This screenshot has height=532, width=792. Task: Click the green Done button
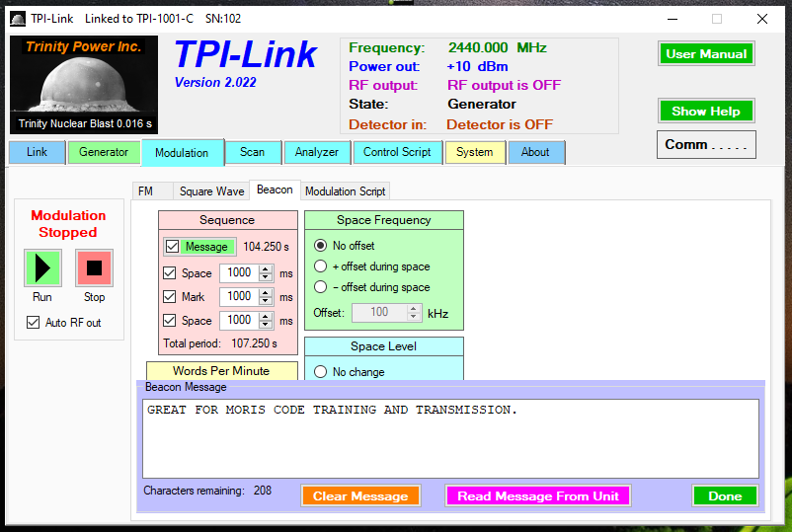pyautogui.click(x=725, y=496)
